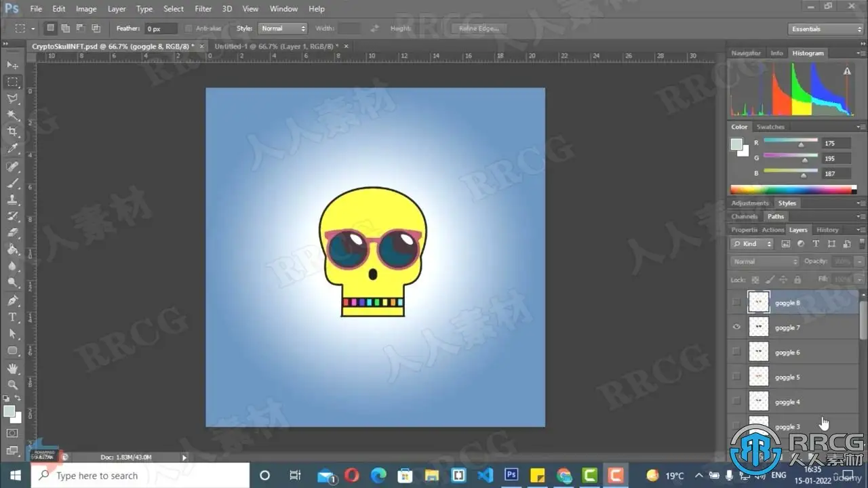Viewport: 868px width, 488px height.
Task: Select the Hand tool
Action: click(12, 368)
